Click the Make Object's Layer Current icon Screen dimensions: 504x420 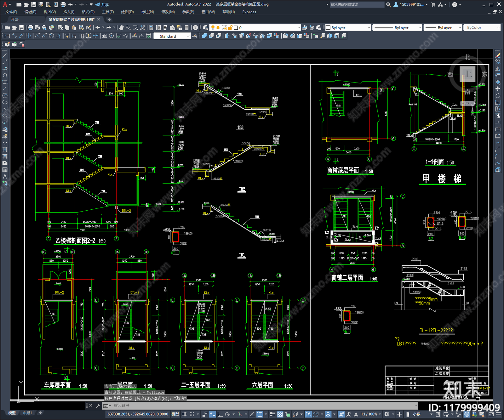(305, 28)
